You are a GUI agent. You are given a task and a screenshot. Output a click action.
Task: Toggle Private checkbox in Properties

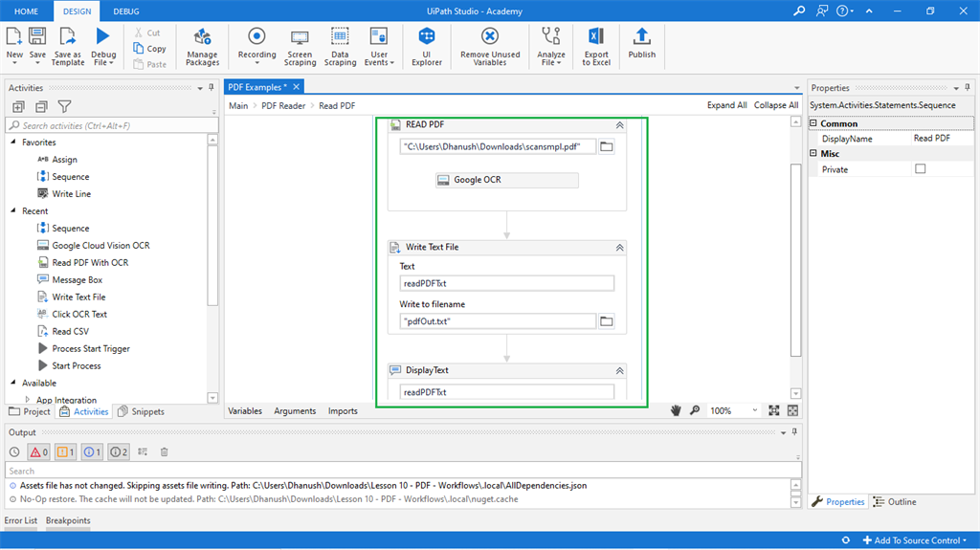point(920,168)
